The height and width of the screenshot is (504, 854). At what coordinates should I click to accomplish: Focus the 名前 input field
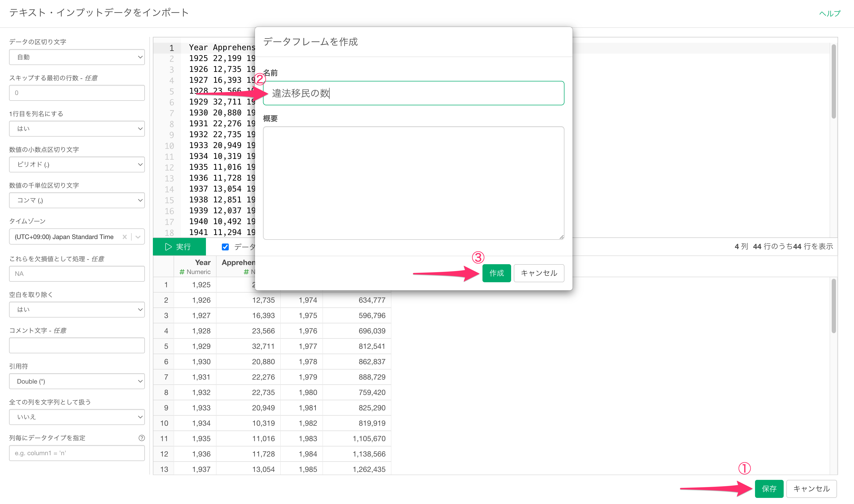pos(413,93)
